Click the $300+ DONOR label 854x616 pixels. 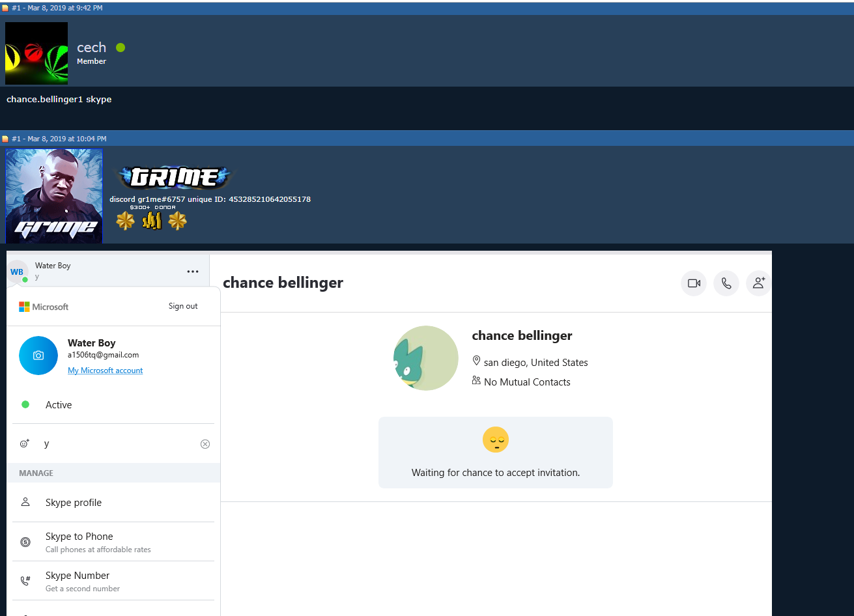152,207
